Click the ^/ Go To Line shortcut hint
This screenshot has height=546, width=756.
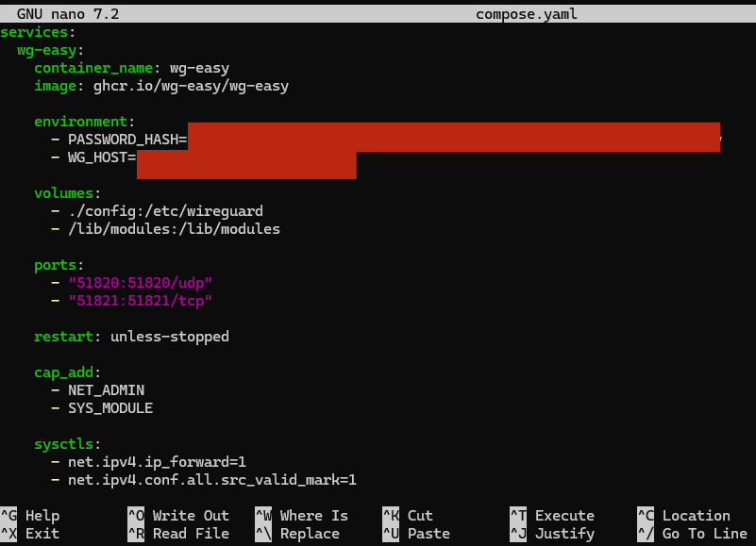tap(693, 534)
